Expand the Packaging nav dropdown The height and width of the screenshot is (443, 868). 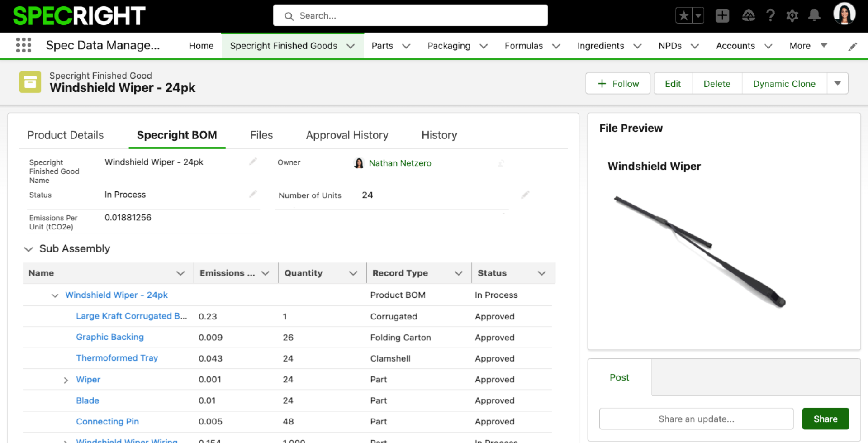click(x=484, y=46)
